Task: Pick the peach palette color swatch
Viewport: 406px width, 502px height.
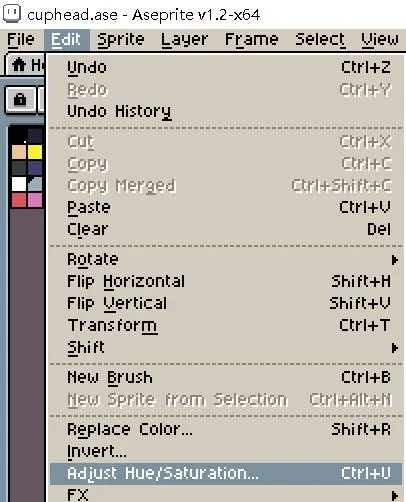Action: [x=19, y=152]
